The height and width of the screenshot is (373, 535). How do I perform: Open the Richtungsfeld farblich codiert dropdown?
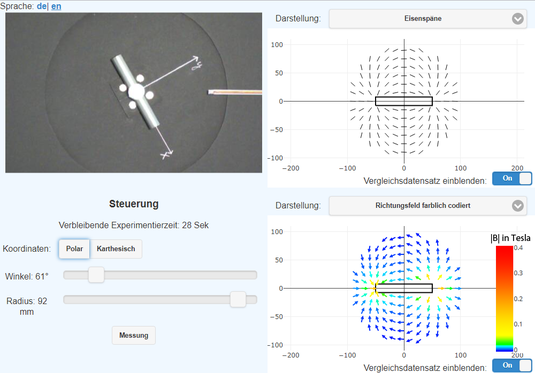tap(428, 206)
